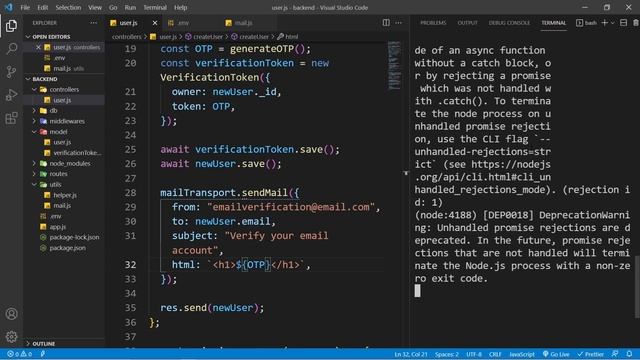Change indentation via Spaces: 2
The height and width of the screenshot is (360, 640).
[447, 354]
